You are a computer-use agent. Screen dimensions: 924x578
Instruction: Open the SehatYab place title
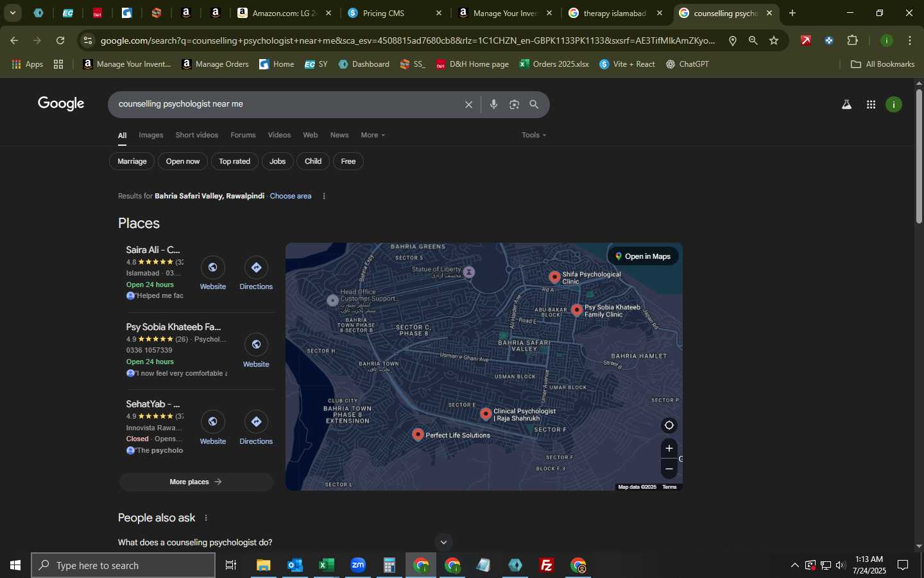[x=153, y=404]
